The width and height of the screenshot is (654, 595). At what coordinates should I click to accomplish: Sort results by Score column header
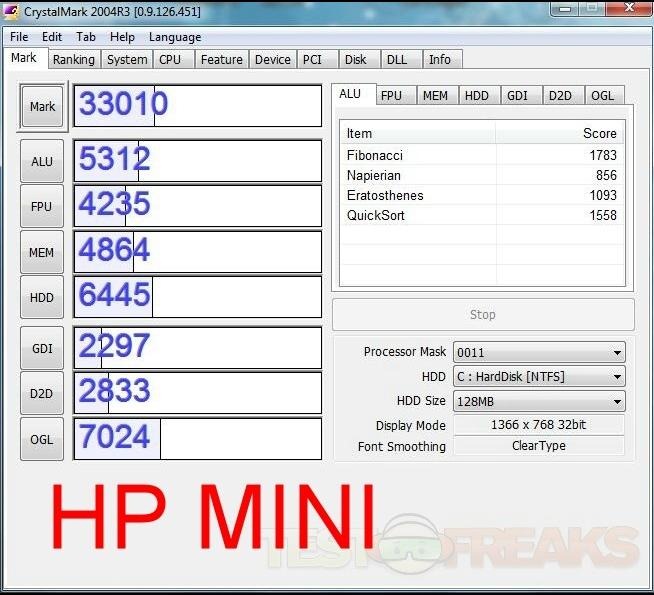pyautogui.click(x=560, y=133)
